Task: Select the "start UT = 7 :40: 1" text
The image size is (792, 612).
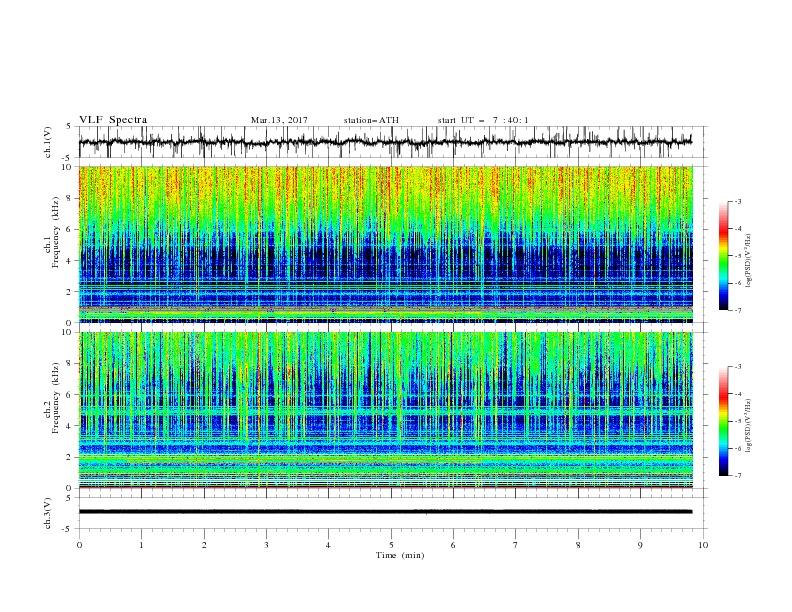Action: [483, 120]
